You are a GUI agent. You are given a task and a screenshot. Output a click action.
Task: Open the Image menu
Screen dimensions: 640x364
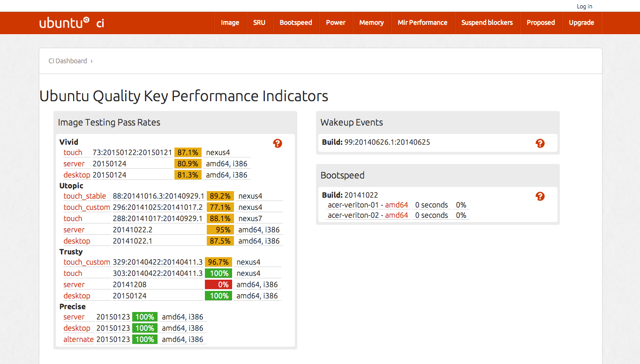tap(230, 22)
